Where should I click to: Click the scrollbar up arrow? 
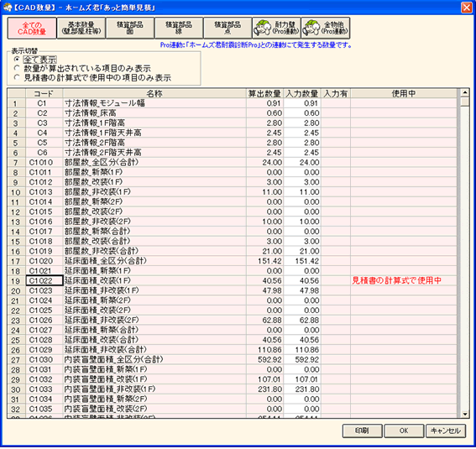pyautogui.click(x=464, y=92)
